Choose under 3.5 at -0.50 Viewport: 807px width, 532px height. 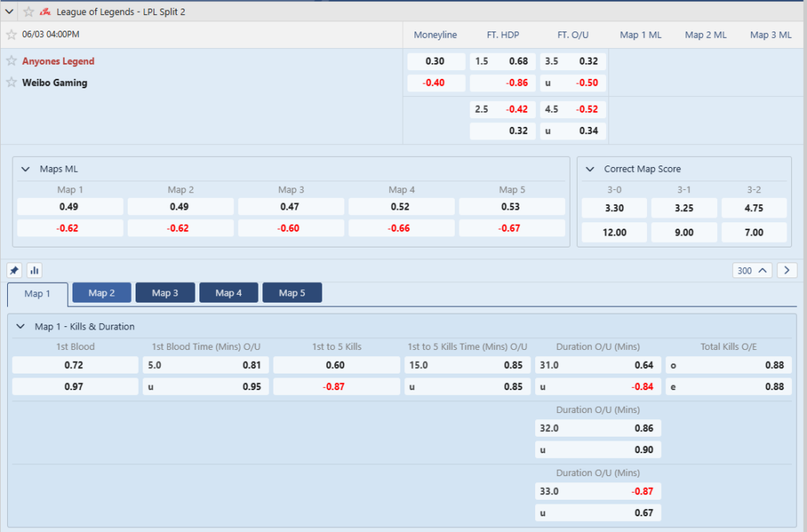pos(572,83)
